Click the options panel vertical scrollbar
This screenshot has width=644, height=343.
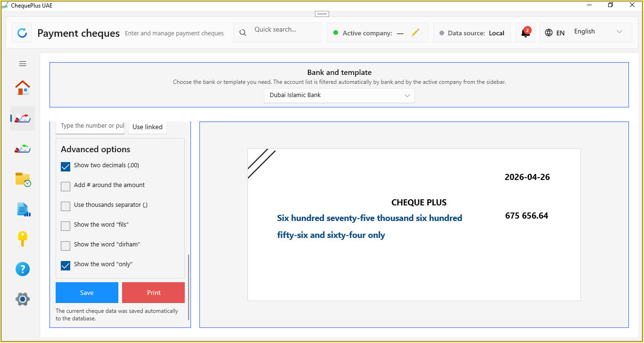[189, 287]
